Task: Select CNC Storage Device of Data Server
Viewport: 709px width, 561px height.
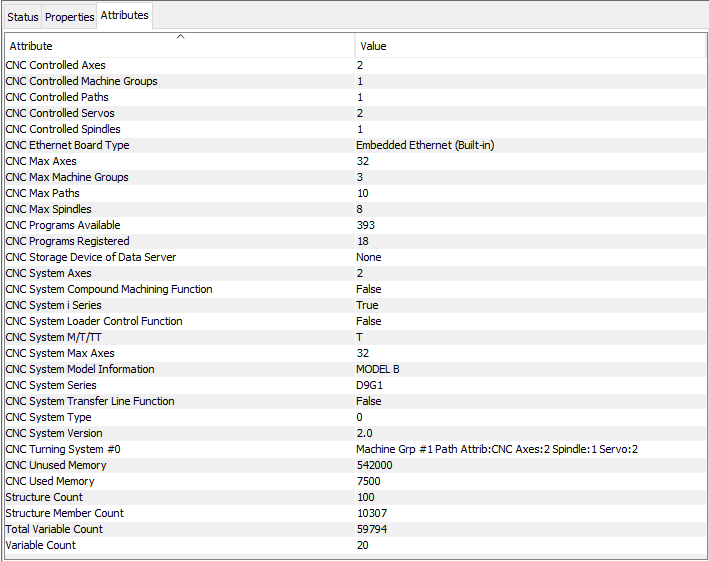Action: click(90, 257)
